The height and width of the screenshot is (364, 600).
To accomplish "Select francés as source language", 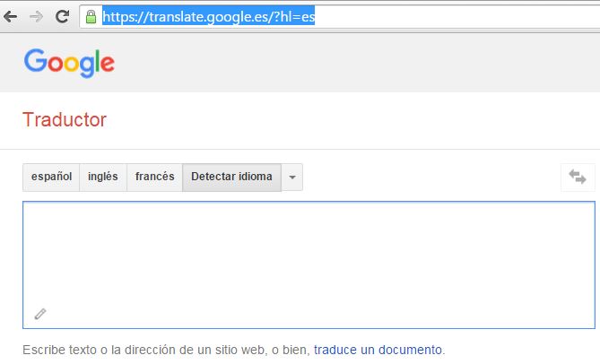I will 154,177.
